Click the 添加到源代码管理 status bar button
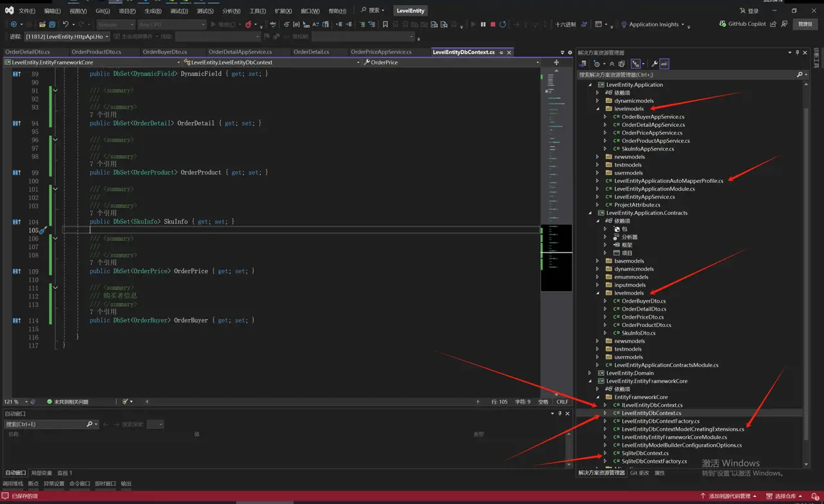The height and width of the screenshot is (504, 824). click(x=729, y=496)
